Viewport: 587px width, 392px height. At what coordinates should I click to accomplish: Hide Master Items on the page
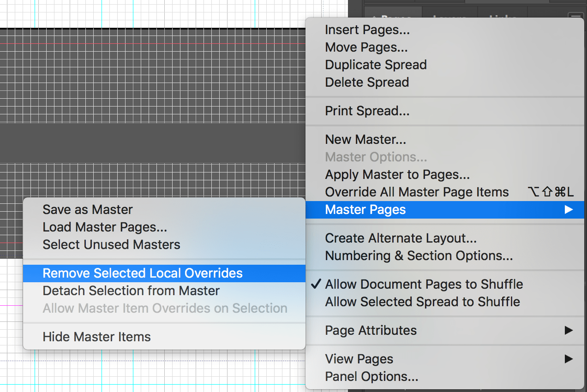pos(96,337)
